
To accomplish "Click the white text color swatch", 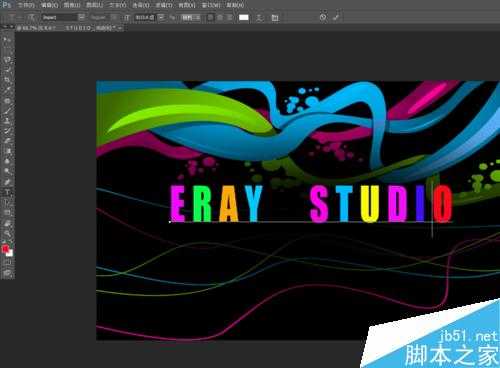I will pos(244,17).
